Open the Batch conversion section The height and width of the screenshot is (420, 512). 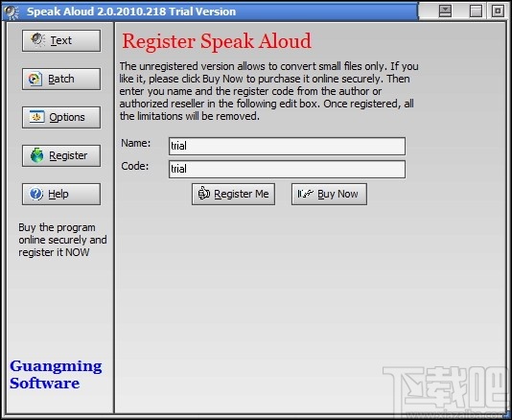coord(61,79)
